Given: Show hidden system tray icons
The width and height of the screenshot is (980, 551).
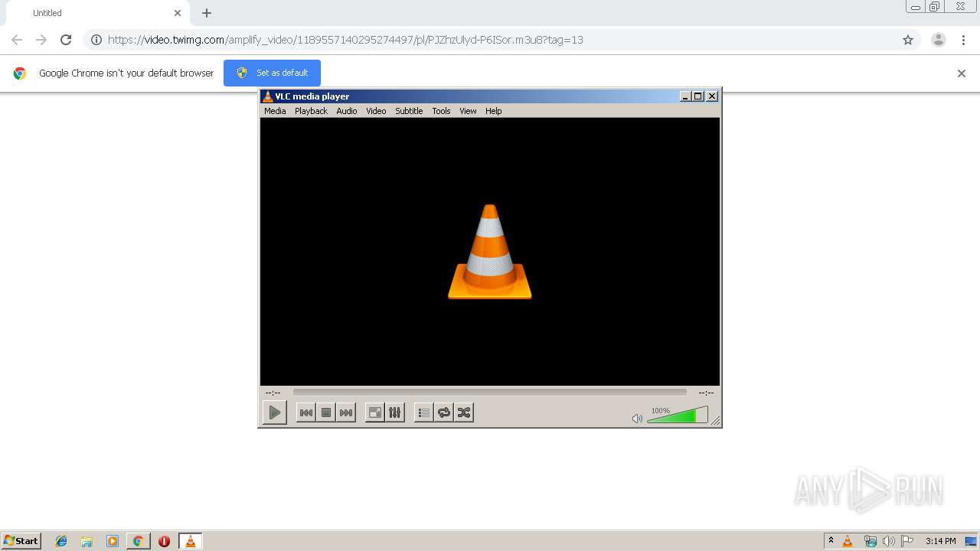Looking at the screenshot, I should pyautogui.click(x=831, y=541).
